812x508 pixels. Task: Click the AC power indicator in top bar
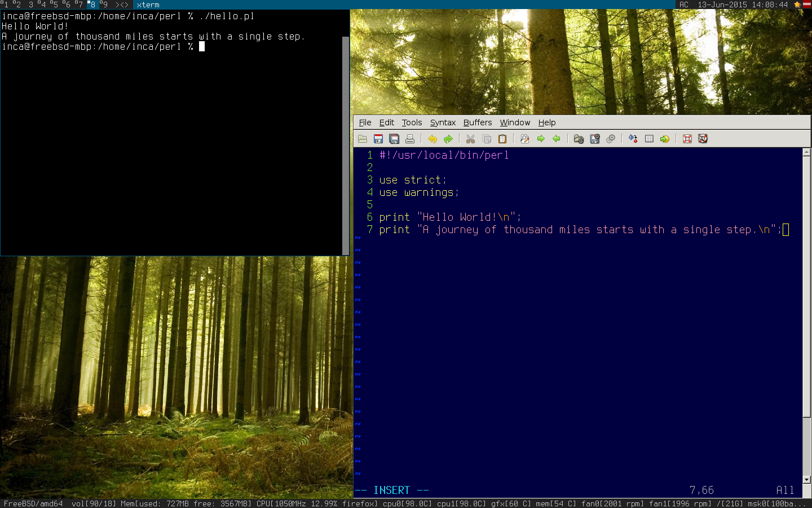click(x=684, y=5)
